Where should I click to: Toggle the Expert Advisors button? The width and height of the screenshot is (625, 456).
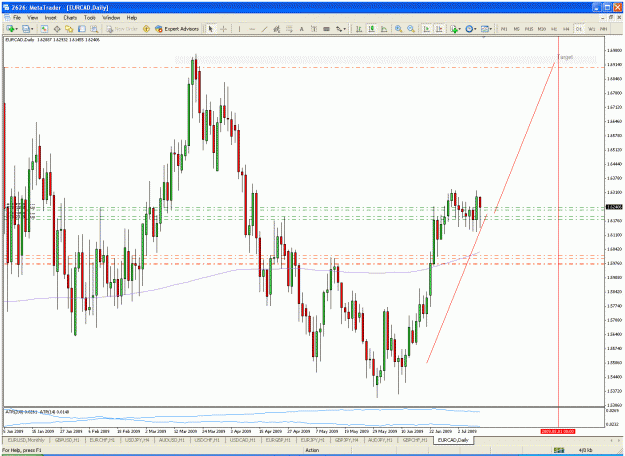click(177, 29)
